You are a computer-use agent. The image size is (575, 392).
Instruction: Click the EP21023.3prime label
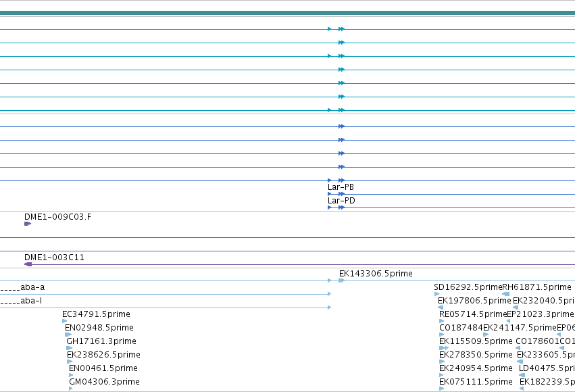[x=540, y=314]
